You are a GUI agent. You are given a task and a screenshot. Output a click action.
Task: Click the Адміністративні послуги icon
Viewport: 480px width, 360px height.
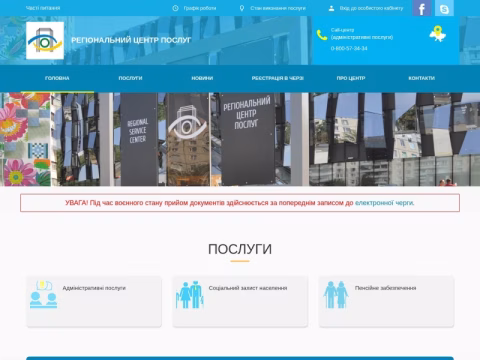click(x=44, y=295)
